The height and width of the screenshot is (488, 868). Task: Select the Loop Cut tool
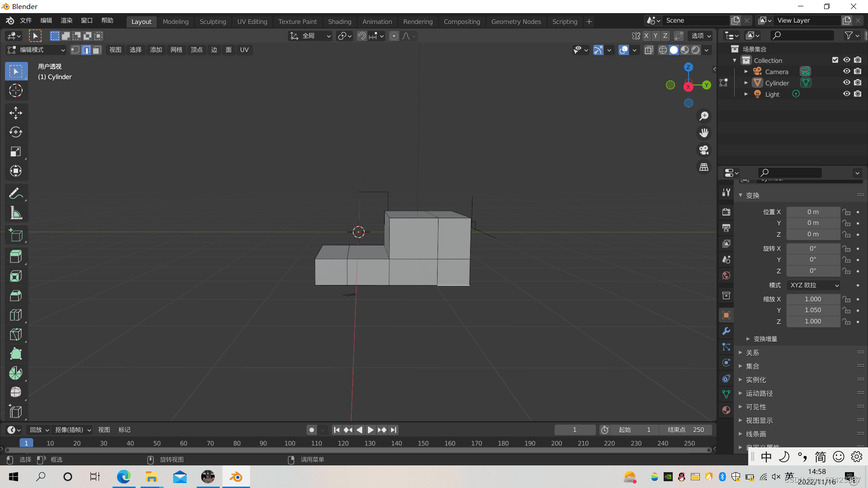point(16,315)
